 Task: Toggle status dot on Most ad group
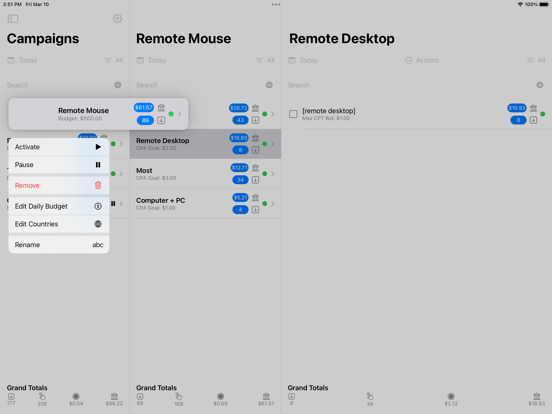[265, 174]
